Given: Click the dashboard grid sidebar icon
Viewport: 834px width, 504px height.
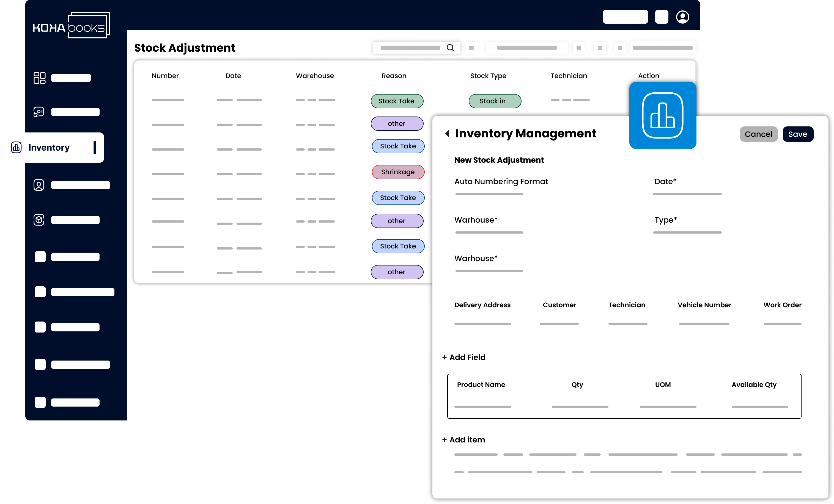Looking at the screenshot, I should tap(39, 78).
